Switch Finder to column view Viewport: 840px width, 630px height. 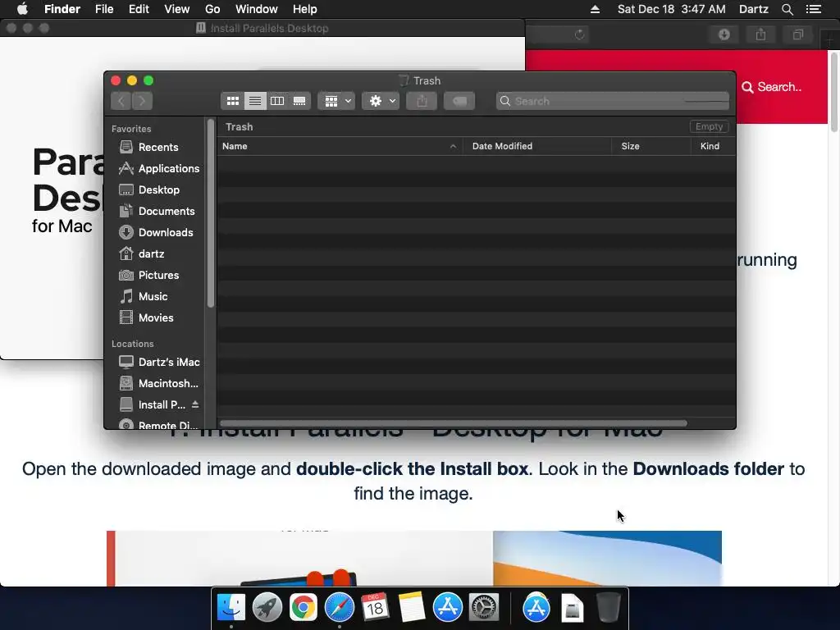(277, 101)
